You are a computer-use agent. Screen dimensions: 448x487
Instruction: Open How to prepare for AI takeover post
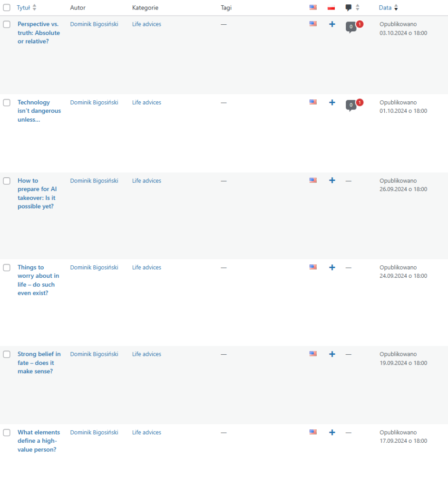[x=37, y=194]
